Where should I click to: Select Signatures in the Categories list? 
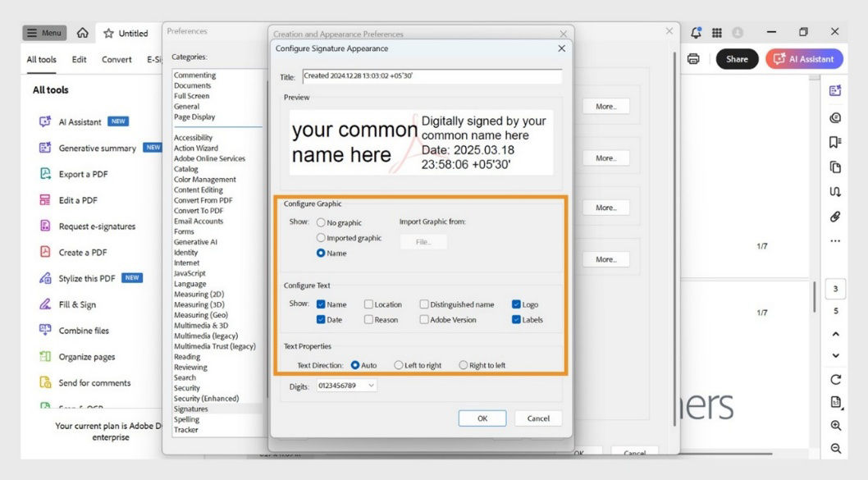190,408
